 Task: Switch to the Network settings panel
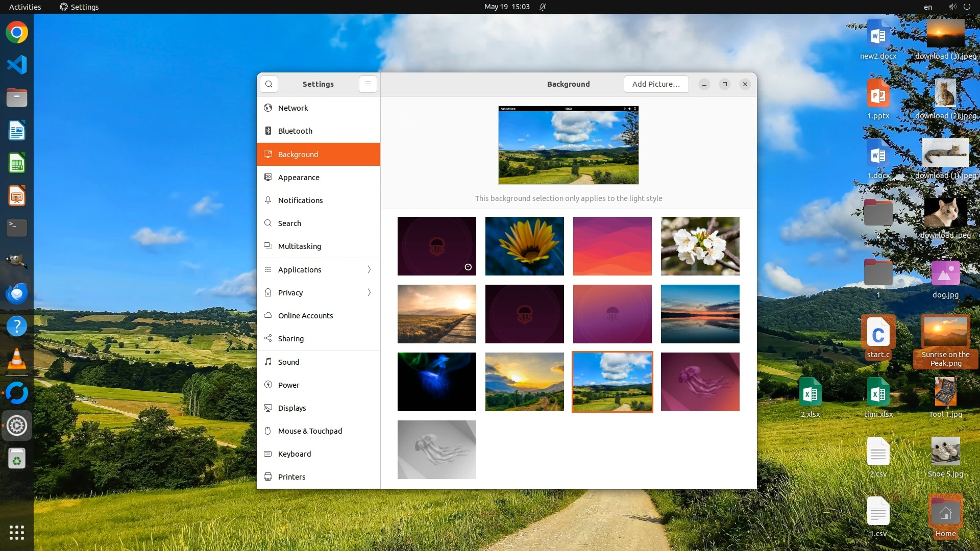pyautogui.click(x=293, y=108)
